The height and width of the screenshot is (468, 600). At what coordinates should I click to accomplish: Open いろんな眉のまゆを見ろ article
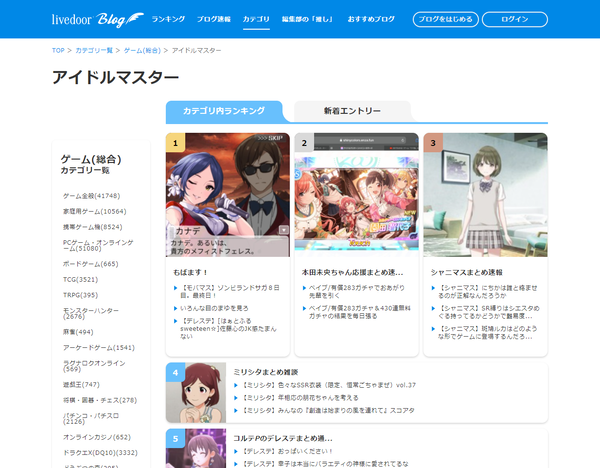tap(214, 308)
